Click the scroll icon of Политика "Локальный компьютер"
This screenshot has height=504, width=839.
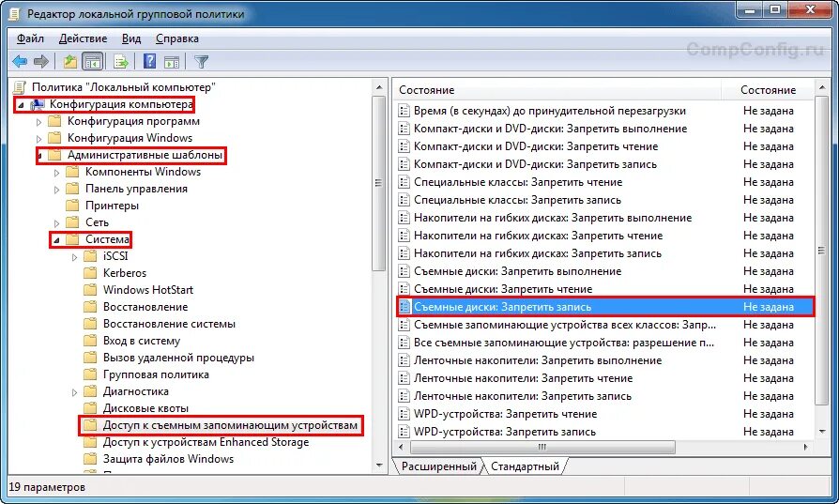click(20, 87)
